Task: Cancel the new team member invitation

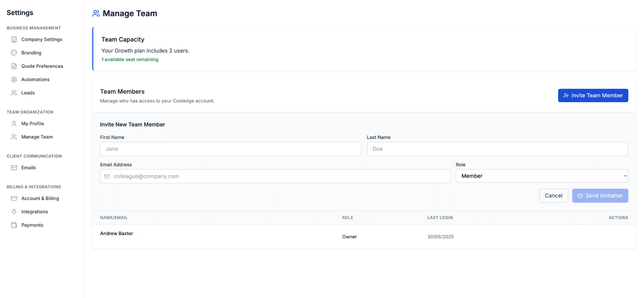Action: point(553,196)
